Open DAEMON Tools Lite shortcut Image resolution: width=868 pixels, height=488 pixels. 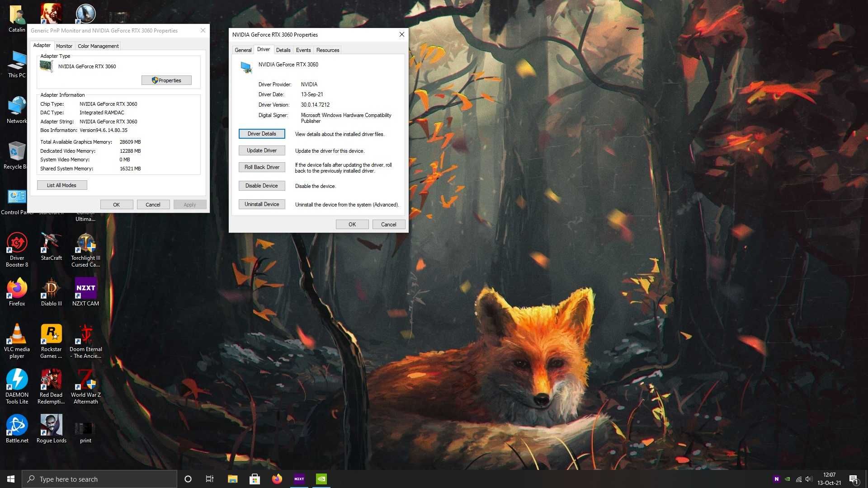17,387
